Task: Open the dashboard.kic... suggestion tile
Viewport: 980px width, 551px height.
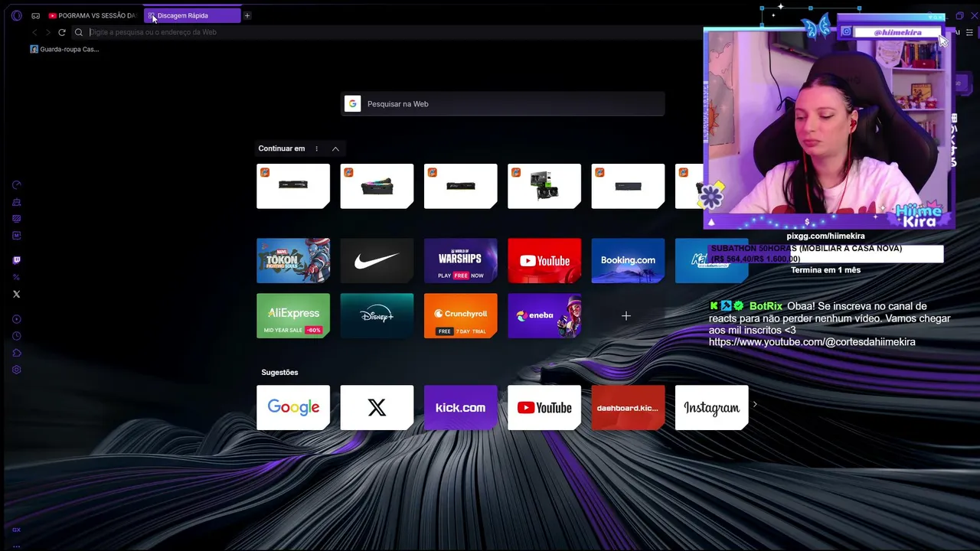Action: click(x=628, y=407)
